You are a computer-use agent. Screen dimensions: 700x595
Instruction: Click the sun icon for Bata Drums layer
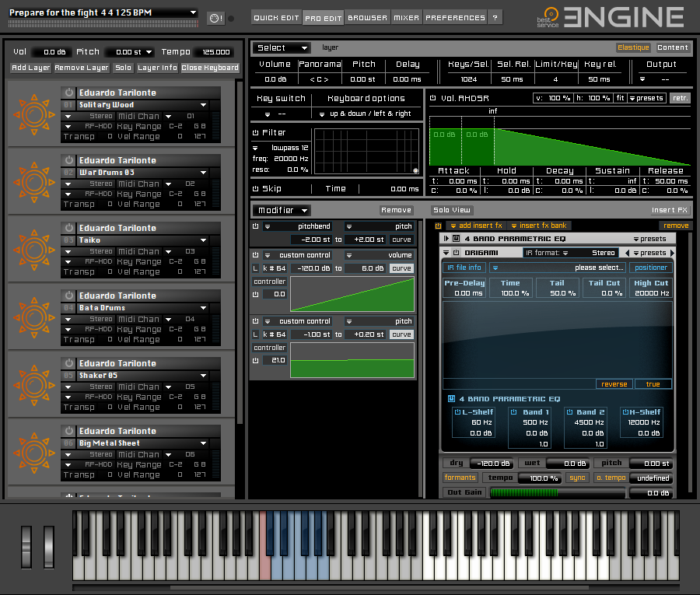coord(34,317)
